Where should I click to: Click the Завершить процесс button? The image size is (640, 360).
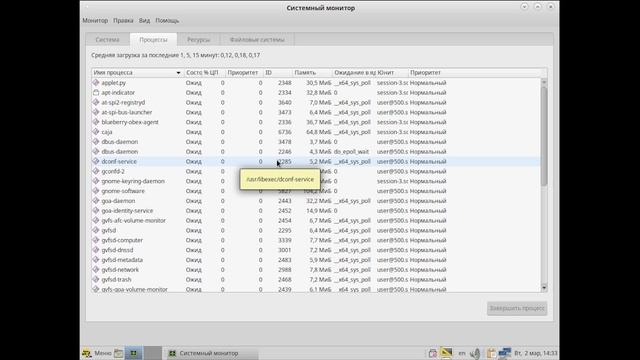click(x=517, y=308)
